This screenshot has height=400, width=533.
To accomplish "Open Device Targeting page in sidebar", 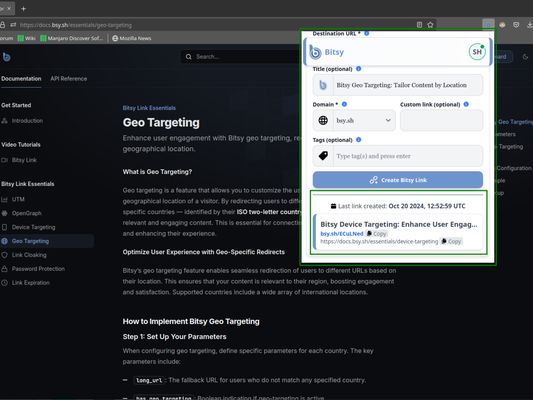I will click(33, 227).
